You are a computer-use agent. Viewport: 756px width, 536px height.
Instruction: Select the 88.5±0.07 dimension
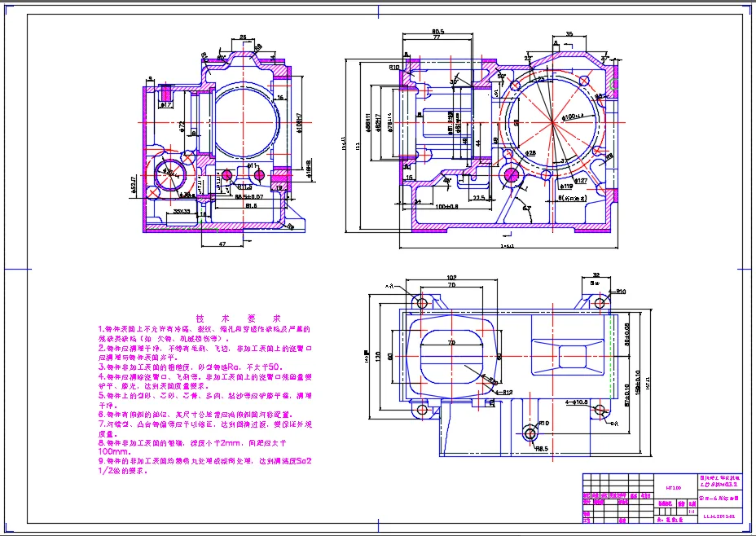click(248, 196)
